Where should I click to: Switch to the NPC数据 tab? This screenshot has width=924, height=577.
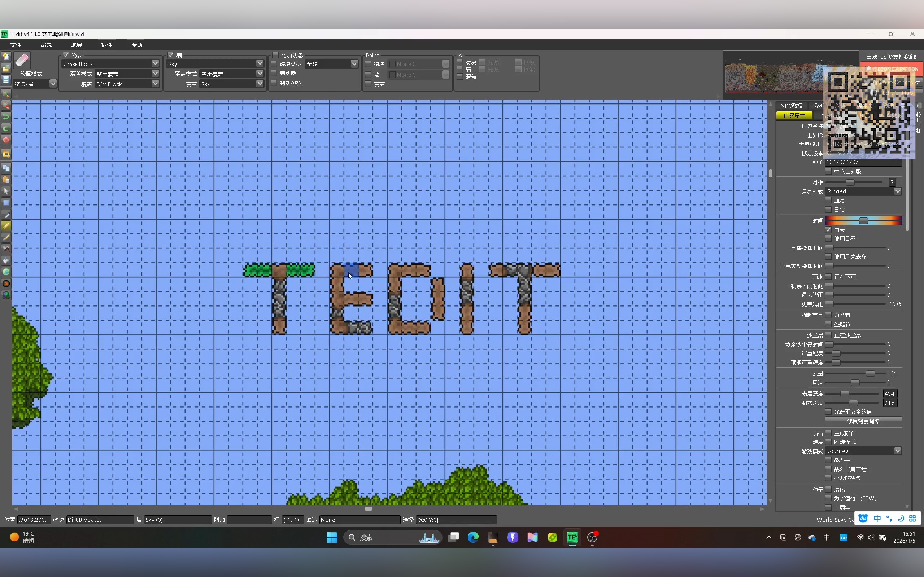pos(791,106)
